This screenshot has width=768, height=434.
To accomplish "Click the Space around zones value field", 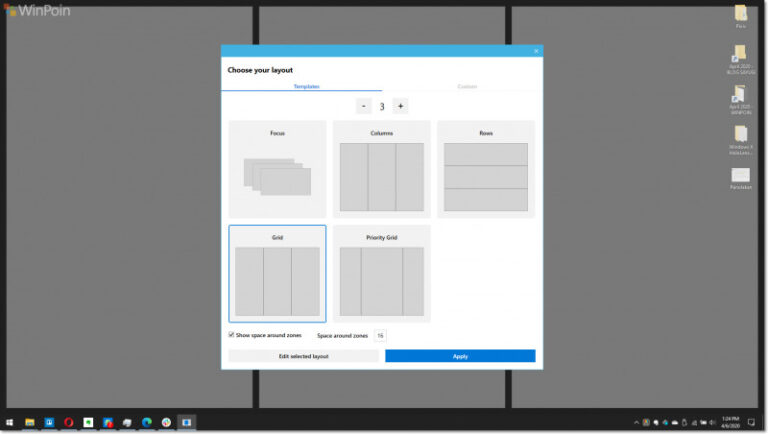I will (380, 336).
